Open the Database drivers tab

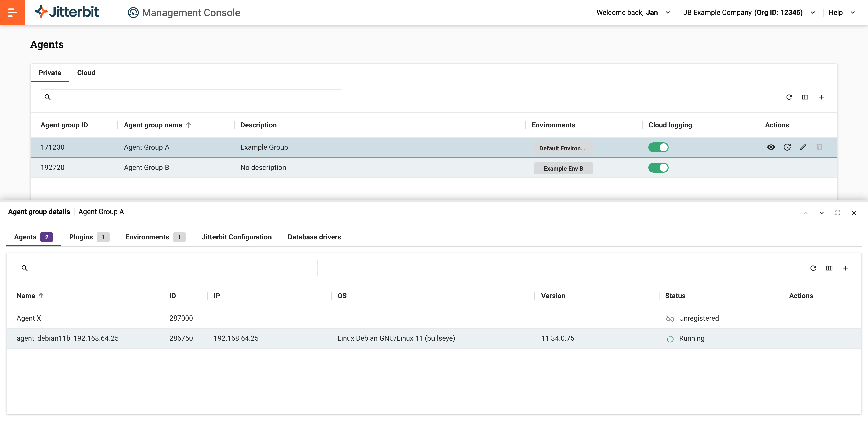314,237
